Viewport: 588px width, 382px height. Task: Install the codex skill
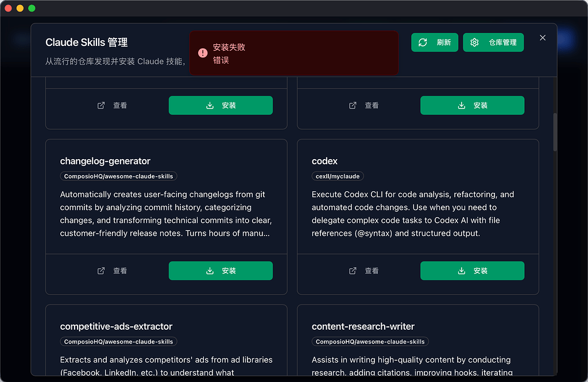pos(472,271)
